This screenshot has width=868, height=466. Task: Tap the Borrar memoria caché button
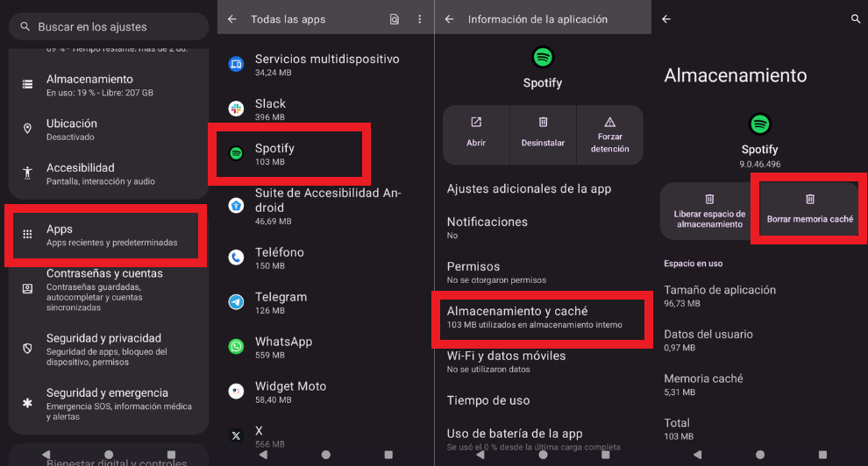(810, 210)
